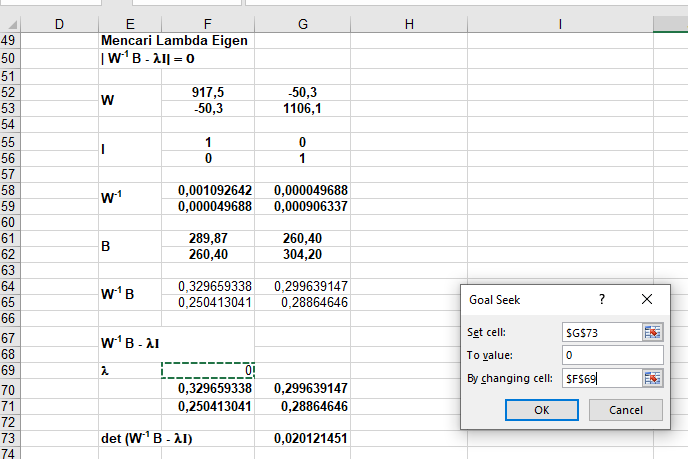Viewport: 688px width, 459px height.
Task: Click cell containing 917,5 in the W matrix
Action: point(207,92)
